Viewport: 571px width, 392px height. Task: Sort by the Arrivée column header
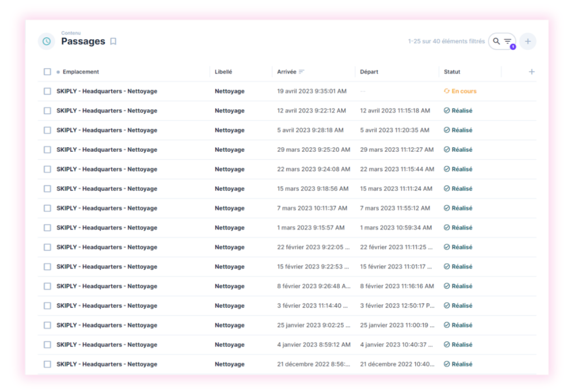[x=287, y=72]
